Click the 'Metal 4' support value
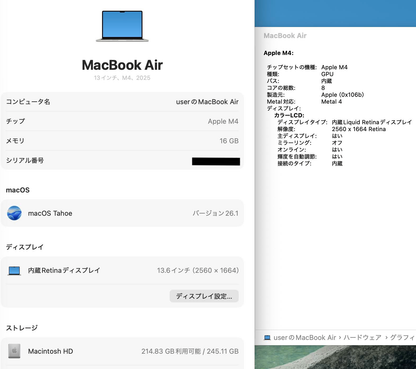 [332, 102]
